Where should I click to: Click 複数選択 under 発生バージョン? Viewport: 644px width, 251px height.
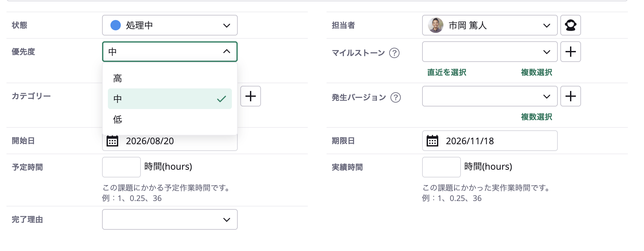[536, 117]
